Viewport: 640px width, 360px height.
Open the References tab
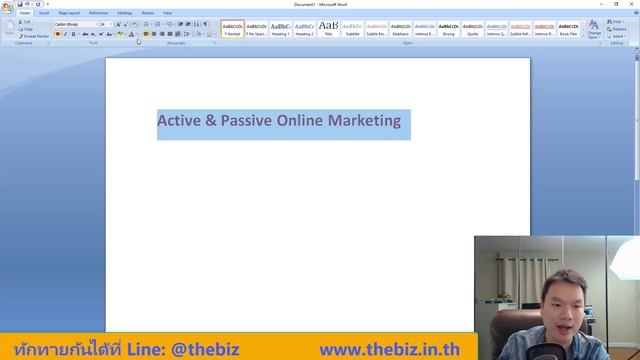(98, 13)
